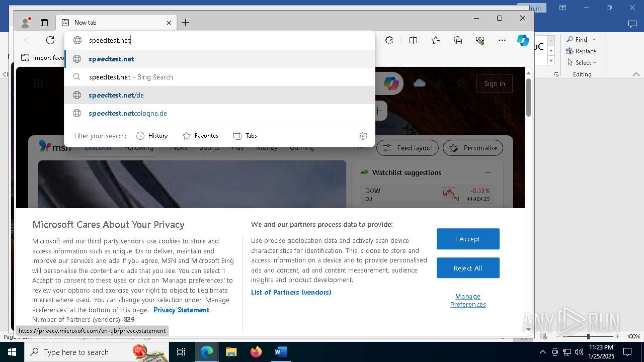Viewport: 644px width, 362px height.
Task: Open Task View on taskbar
Action: point(181,352)
